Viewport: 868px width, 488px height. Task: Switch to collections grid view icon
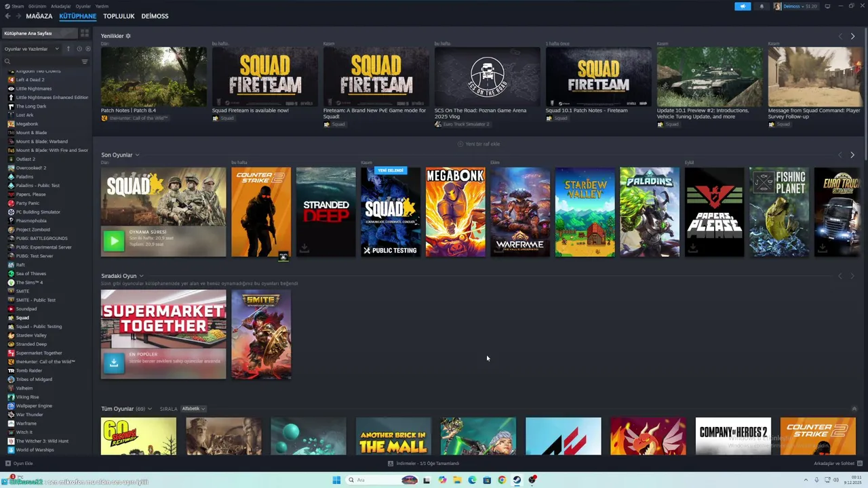(85, 33)
